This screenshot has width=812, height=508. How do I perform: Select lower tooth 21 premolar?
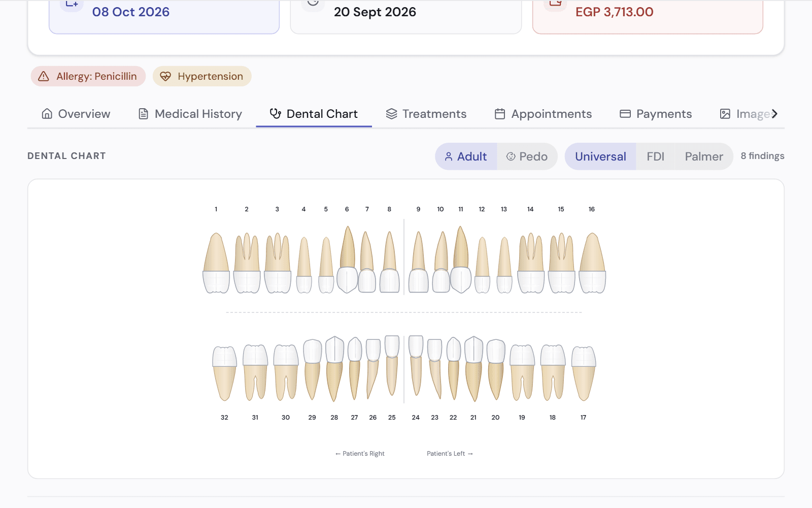coord(473,369)
